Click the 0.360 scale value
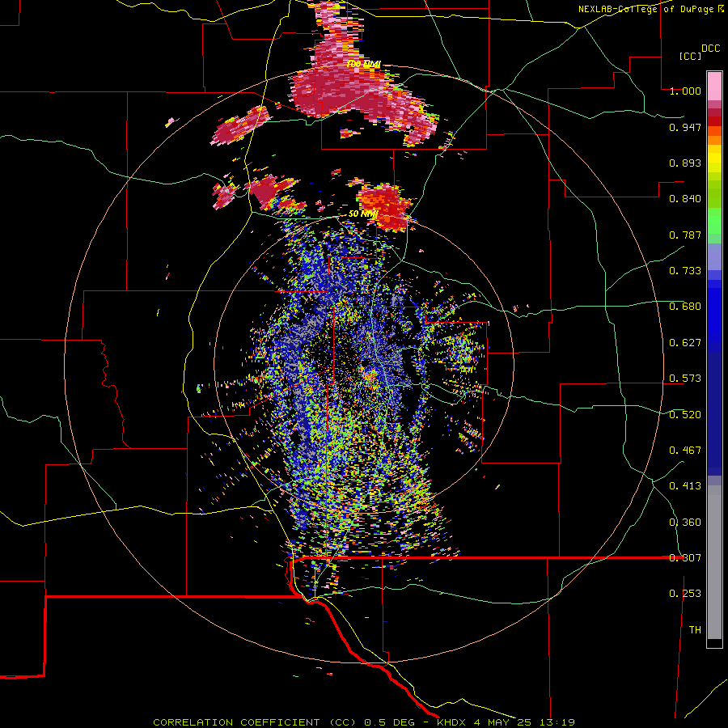The width and height of the screenshot is (728, 728). point(685,523)
